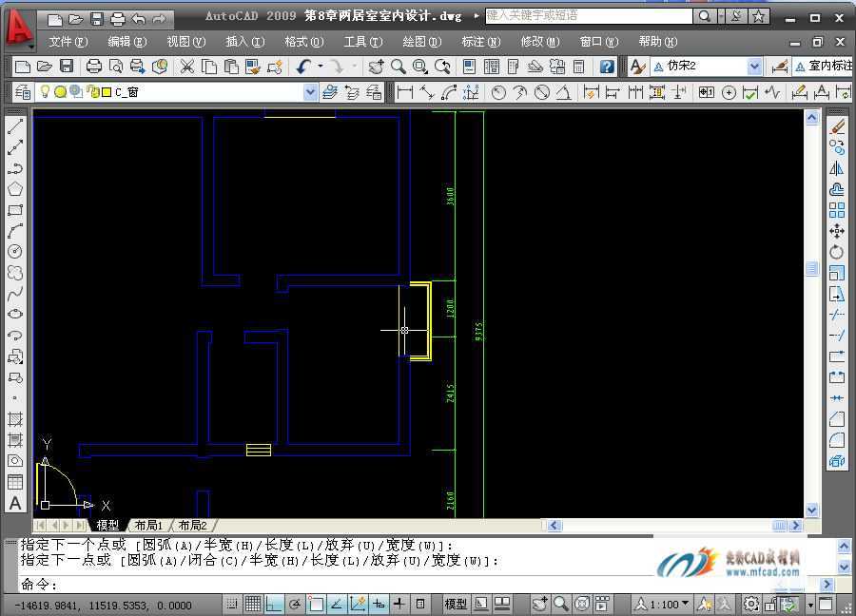Select the Chamfer modify tool
This screenshot has width=856, height=616.
(837, 419)
